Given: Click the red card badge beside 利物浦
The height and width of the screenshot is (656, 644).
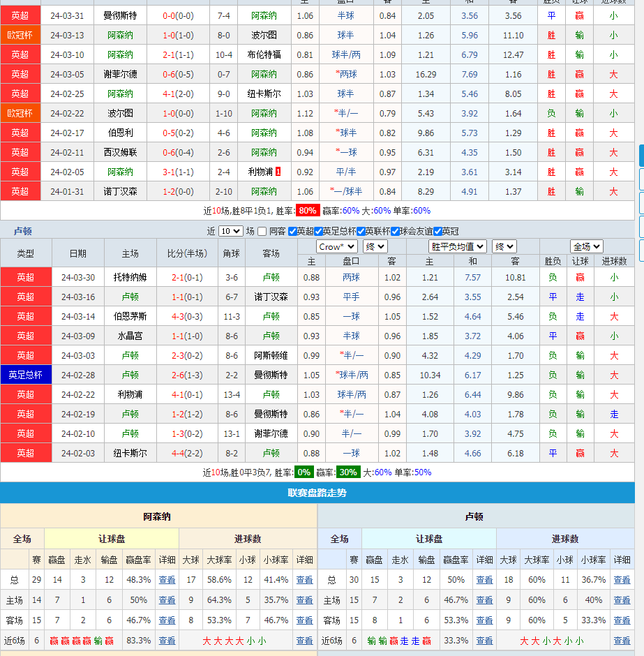Looking at the screenshot, I should point(278,172).
